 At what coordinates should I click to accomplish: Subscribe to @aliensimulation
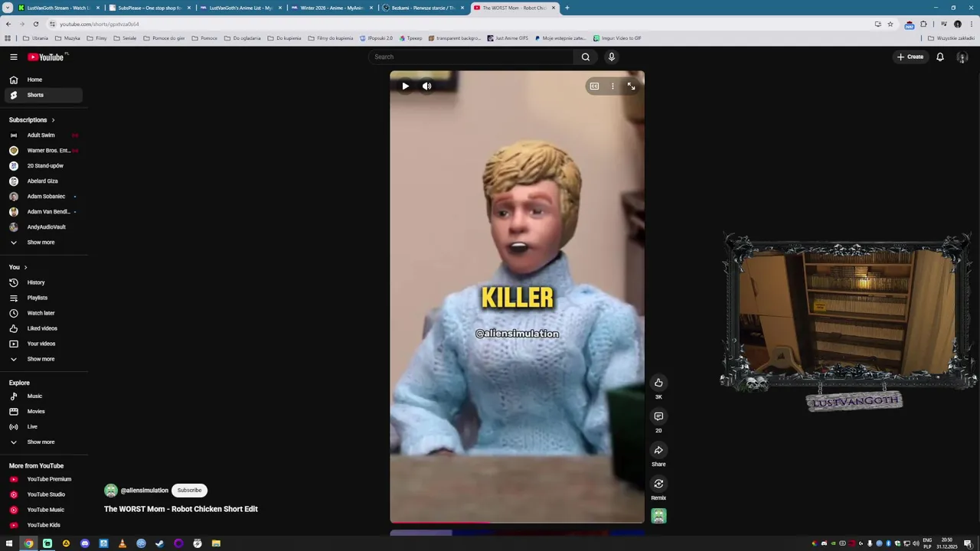[189, 491]
